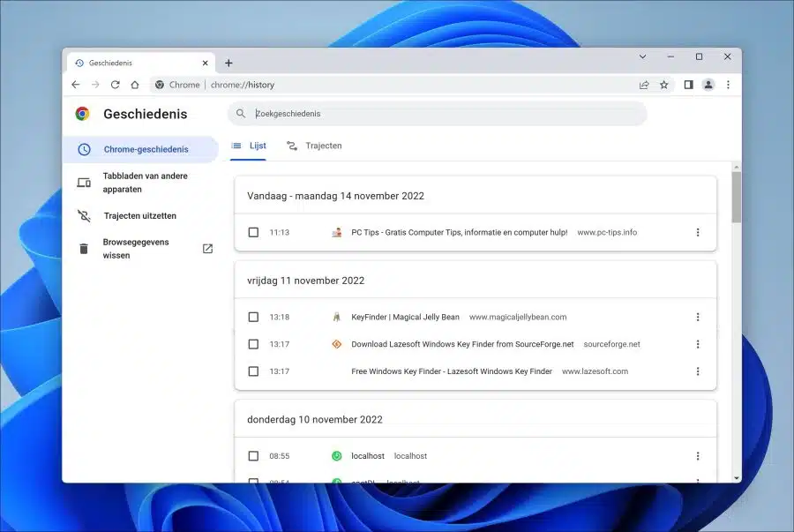This screenshot has width=794, height=532.
Task: Check the Free Windows Key Finder box
Action: [253, 371]
